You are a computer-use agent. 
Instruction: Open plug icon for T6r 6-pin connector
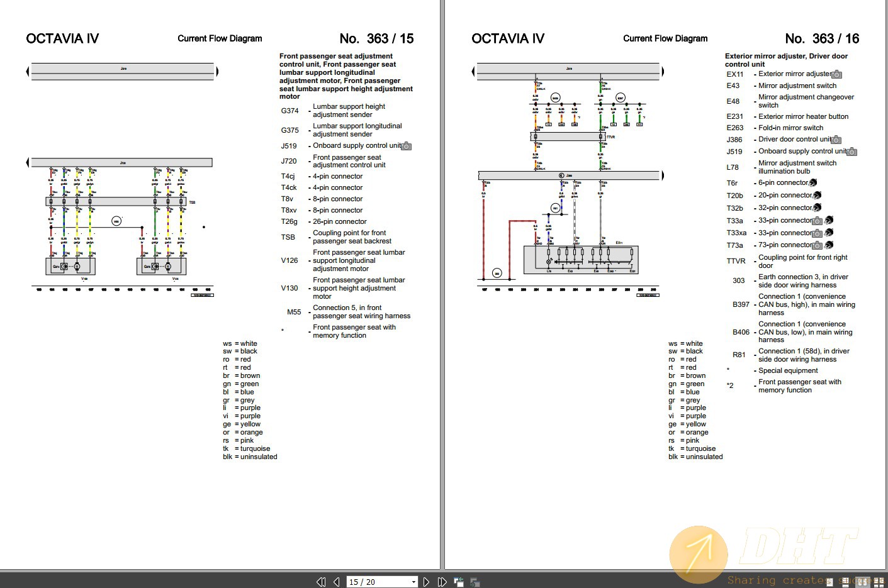812,183
